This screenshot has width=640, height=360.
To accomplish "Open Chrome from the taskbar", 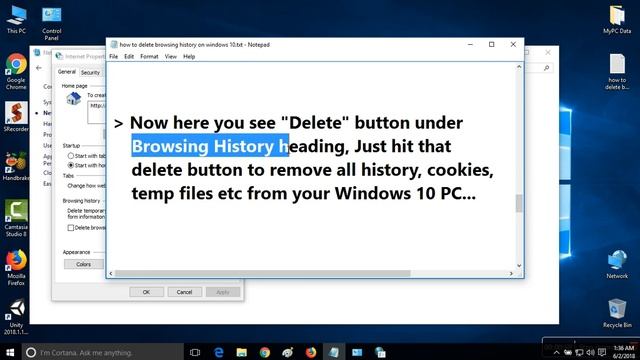I will click(x=265, y=352).
